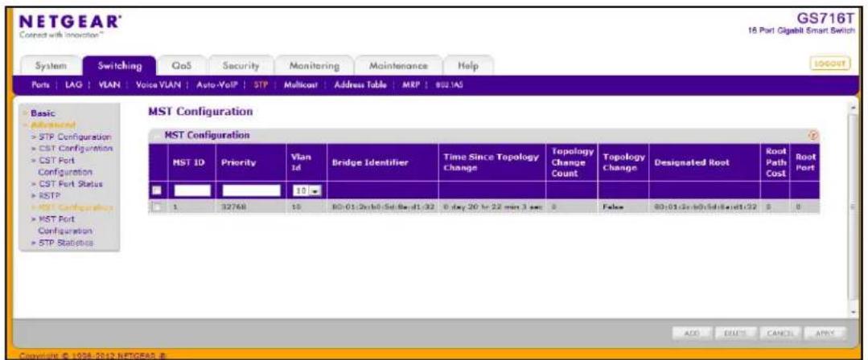Click the CANCEL button
The height and width of the screenshot is (360, 868).
pos(780,333)
